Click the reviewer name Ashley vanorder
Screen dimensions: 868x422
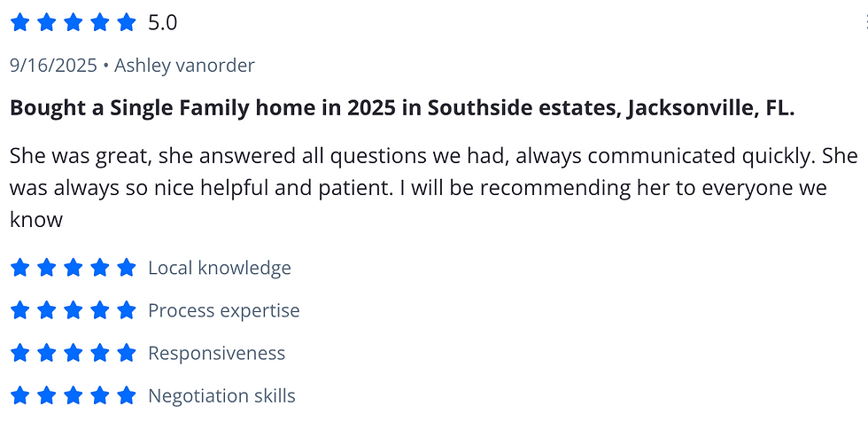[x=184, y=66]
